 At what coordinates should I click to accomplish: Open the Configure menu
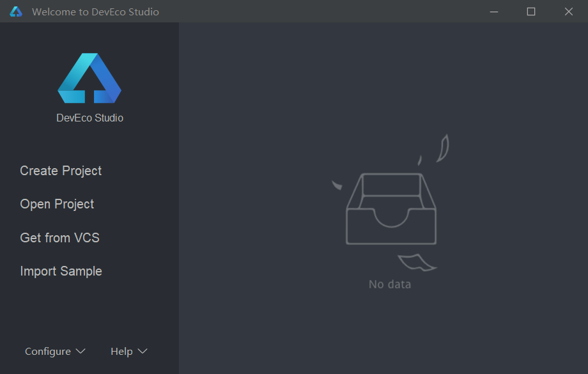48,352
